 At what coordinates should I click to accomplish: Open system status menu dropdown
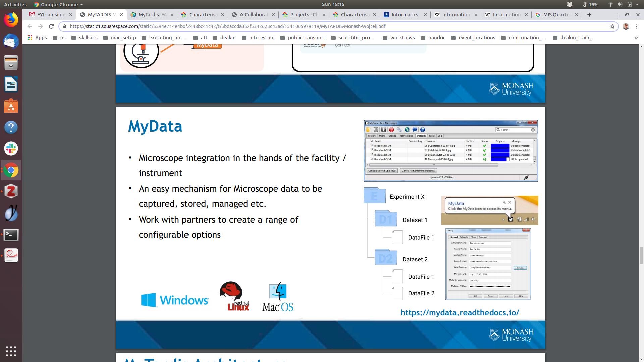637,4
